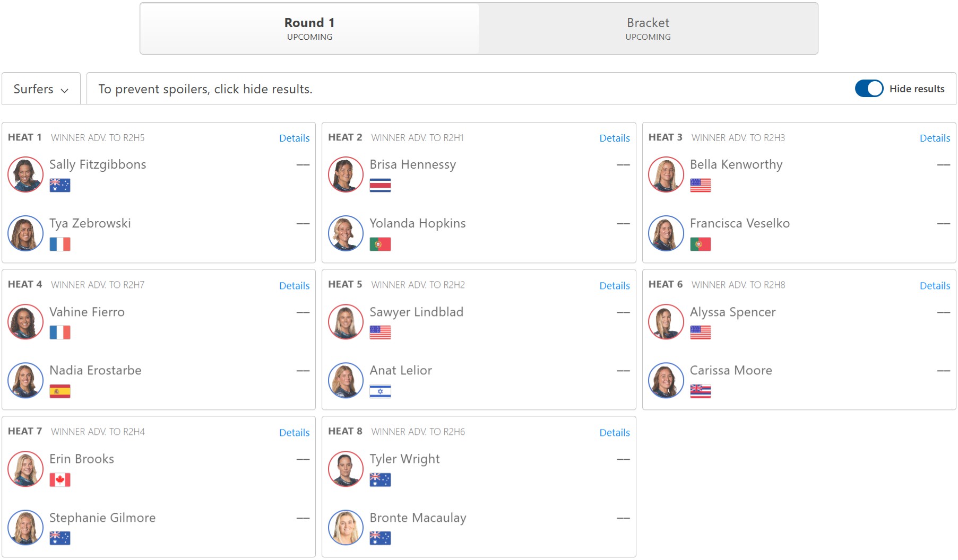Click Tya Zebrowski's French flag icon
Viewport: 958px width, 560px height.
[59, 244]
